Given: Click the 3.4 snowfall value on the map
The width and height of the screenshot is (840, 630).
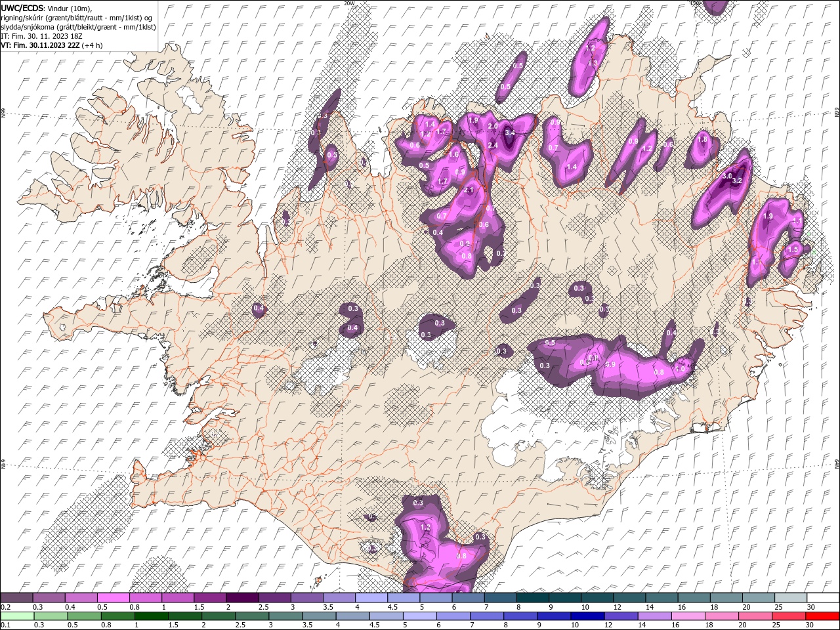Looking at the screenshot, I should [509, 133].
